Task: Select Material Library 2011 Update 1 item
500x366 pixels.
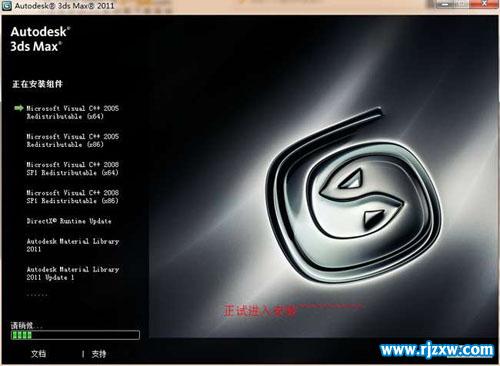Action: coord(73,273)
